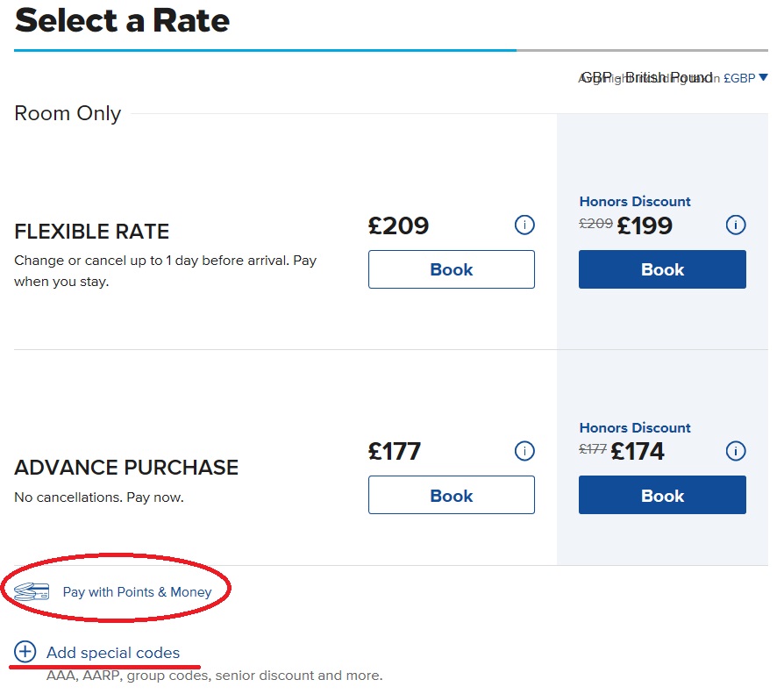Select Pay with Points & Money link
Screen dimensions: 784x694
[137, 592]
